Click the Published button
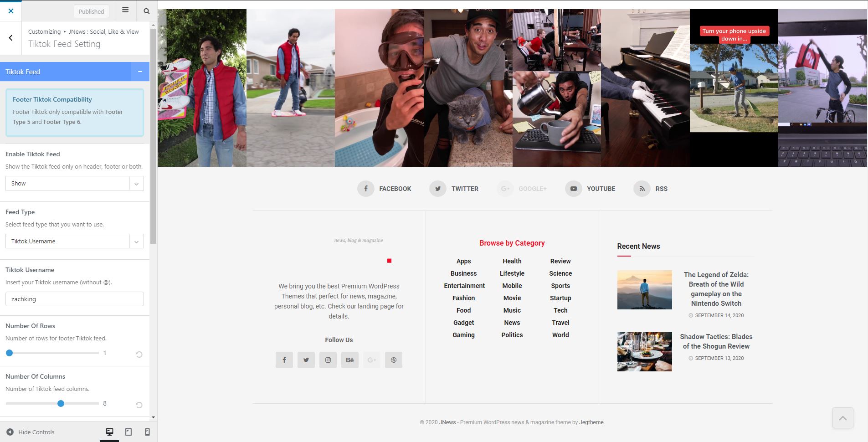 [91, 11]
